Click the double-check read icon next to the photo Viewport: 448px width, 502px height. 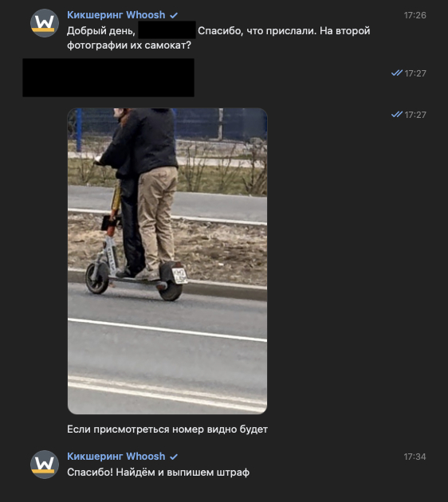[397, 114]
